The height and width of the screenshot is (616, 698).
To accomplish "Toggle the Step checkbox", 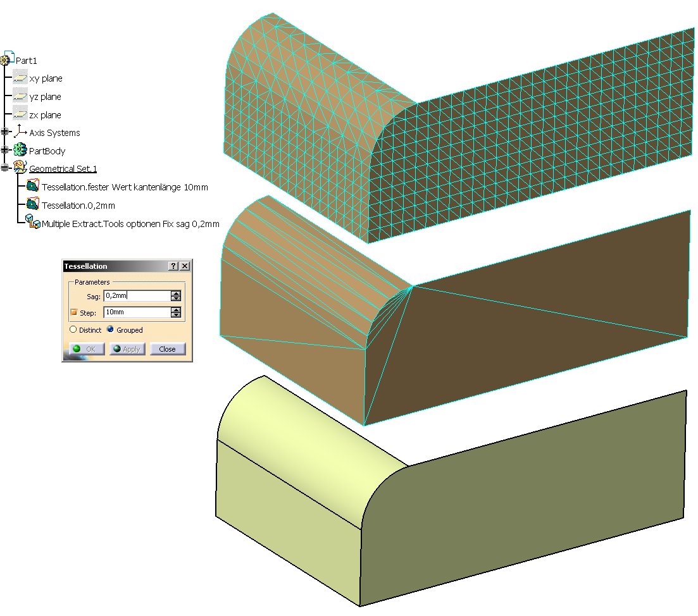I will click(74, 312).
